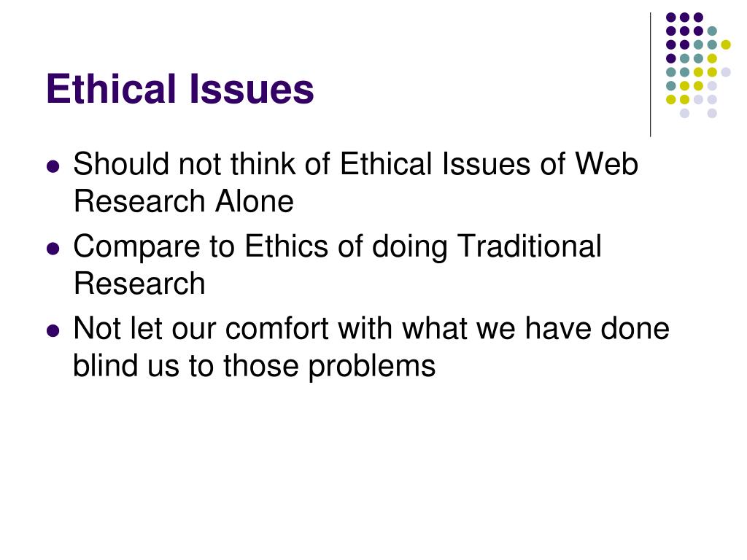Click the 'Should not think of Ethical Issues' line

(355, 164)
